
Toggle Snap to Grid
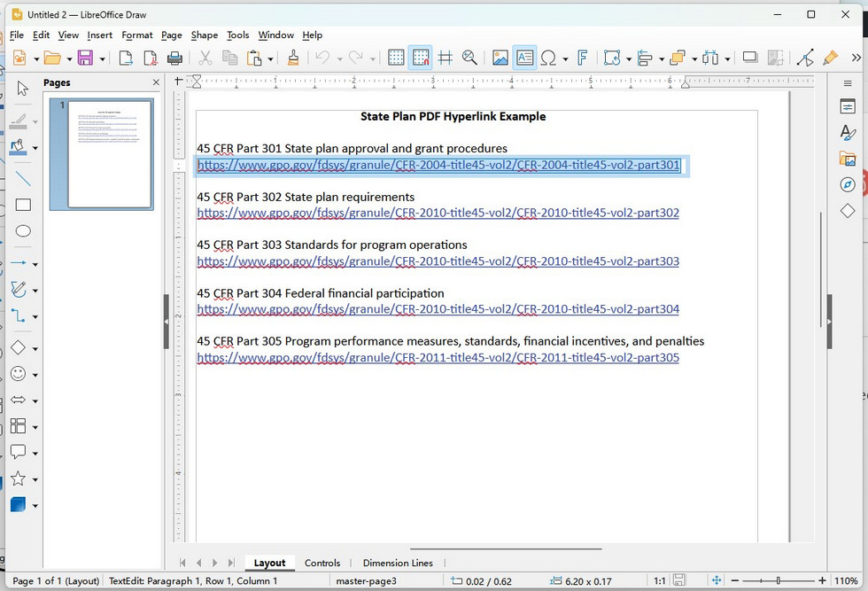click(x=420, y=57)
